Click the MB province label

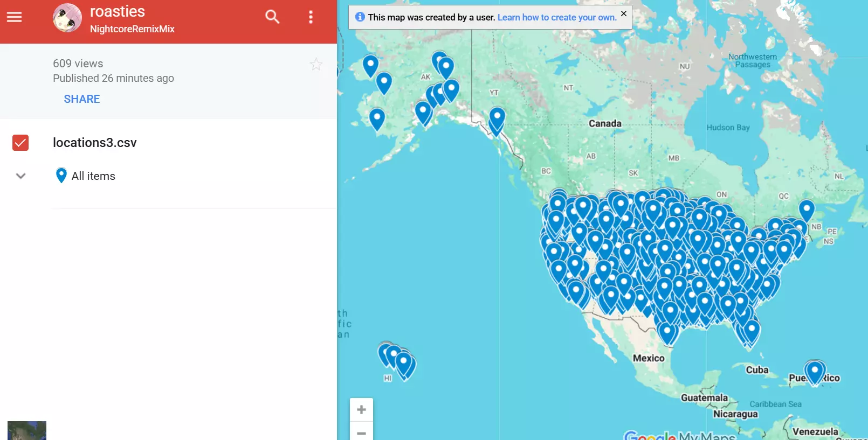674,158
